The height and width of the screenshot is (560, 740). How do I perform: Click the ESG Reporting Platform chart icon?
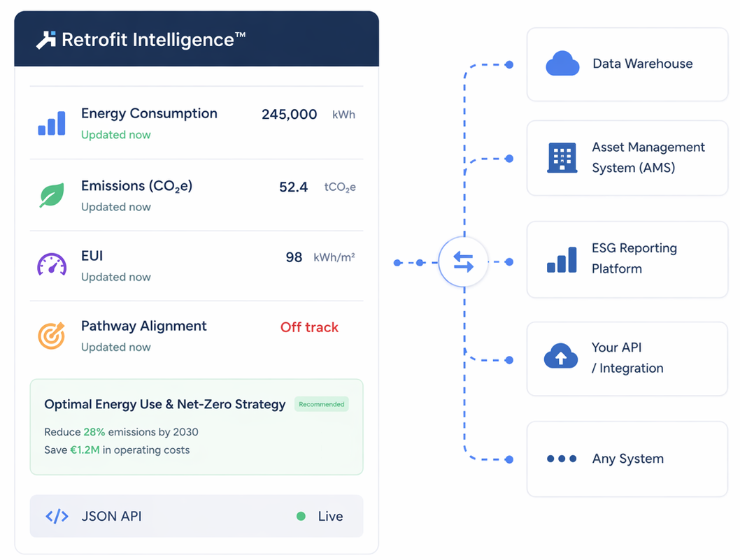pos(562,259)
